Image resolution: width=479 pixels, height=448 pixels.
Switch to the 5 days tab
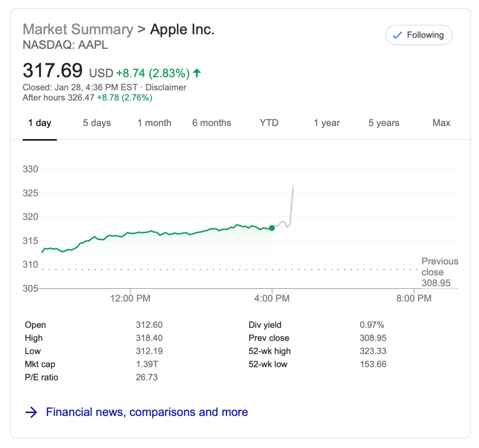coord(97,123)
